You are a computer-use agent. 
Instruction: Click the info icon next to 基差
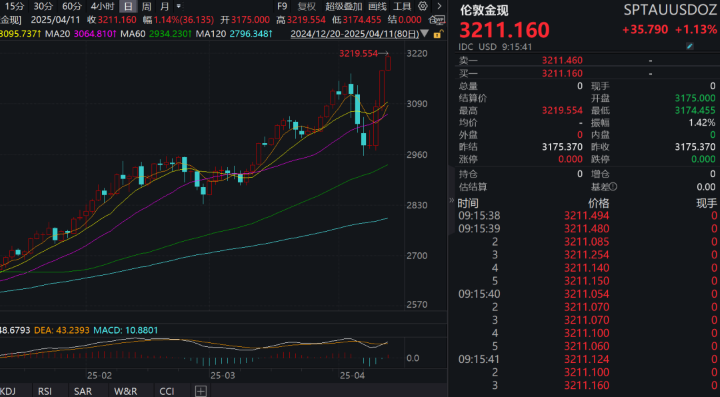coord(614,187)
